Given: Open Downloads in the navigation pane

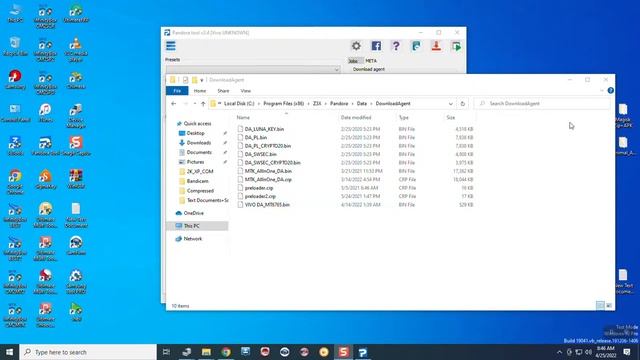Looking at the screenshot, I should (x=199, y=143).
